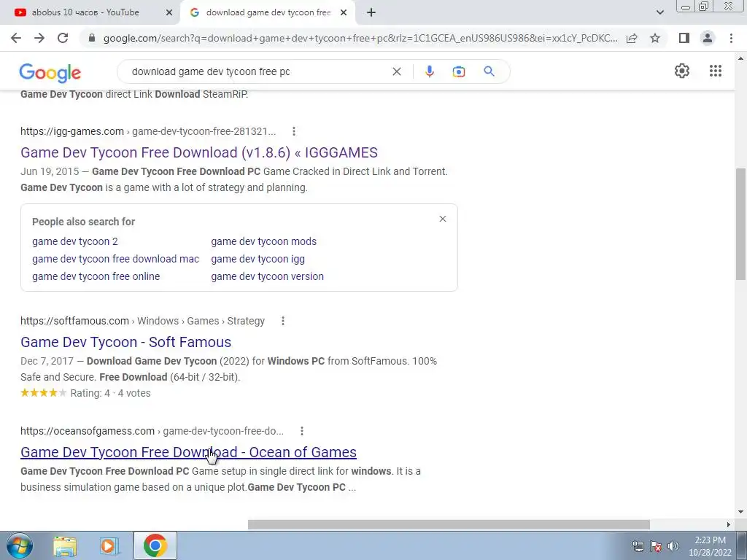The height and width of the screenshot is (560, 747).
Task: Click the Google search input field
Action: (258, 71)
